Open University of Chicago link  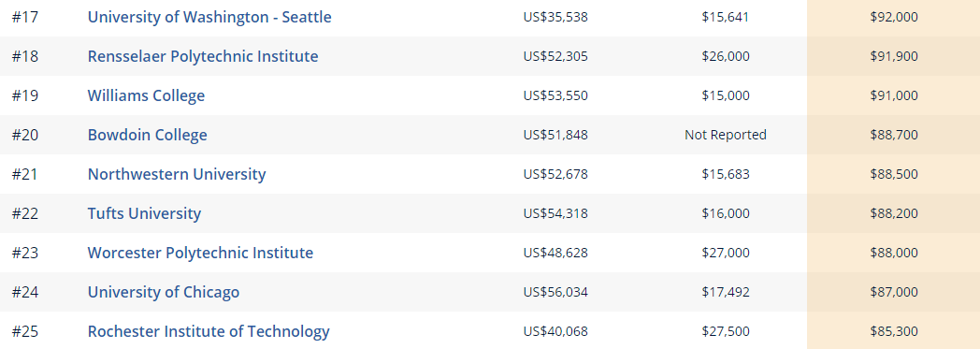(163, 292)
